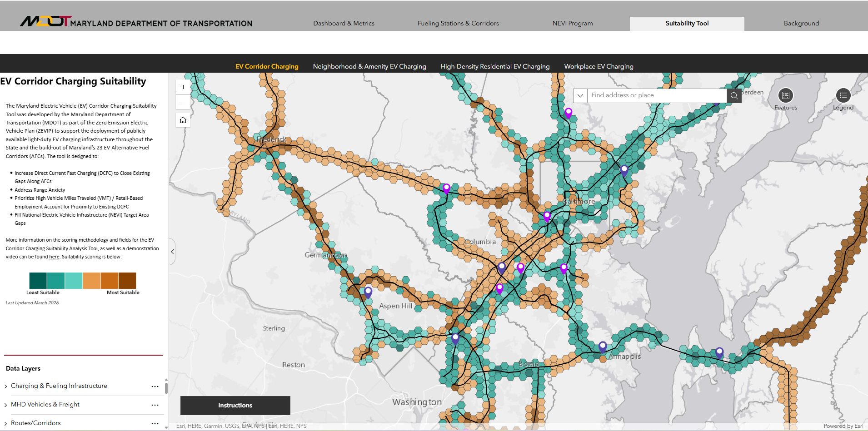Open the search source dropdown arrow
This screenshot has height=431, width=868.
click(580, 95)
